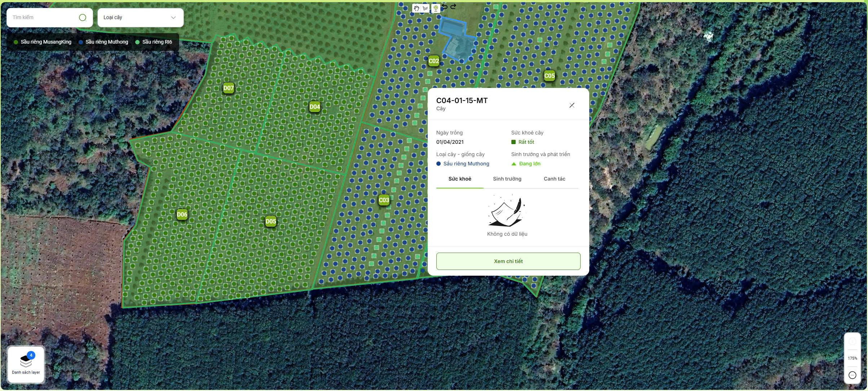
Task: Select the tree marker tool
Action: [436, 8]
